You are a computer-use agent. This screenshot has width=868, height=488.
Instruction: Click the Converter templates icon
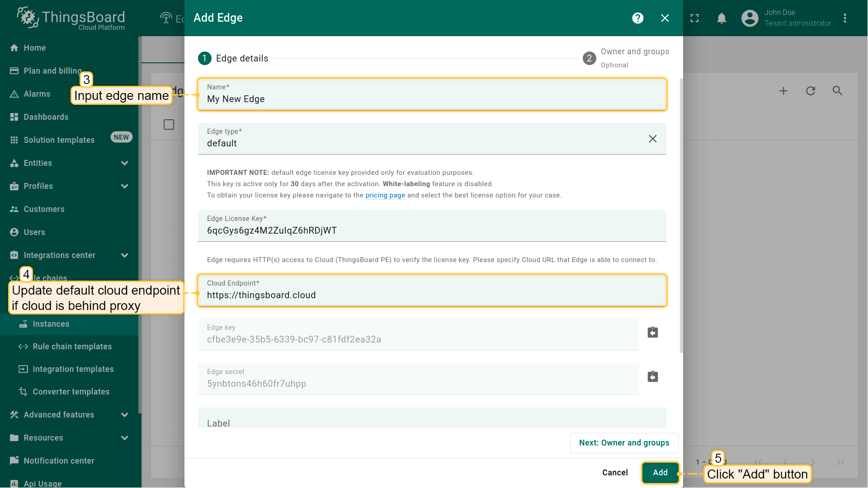click(23, 391)
